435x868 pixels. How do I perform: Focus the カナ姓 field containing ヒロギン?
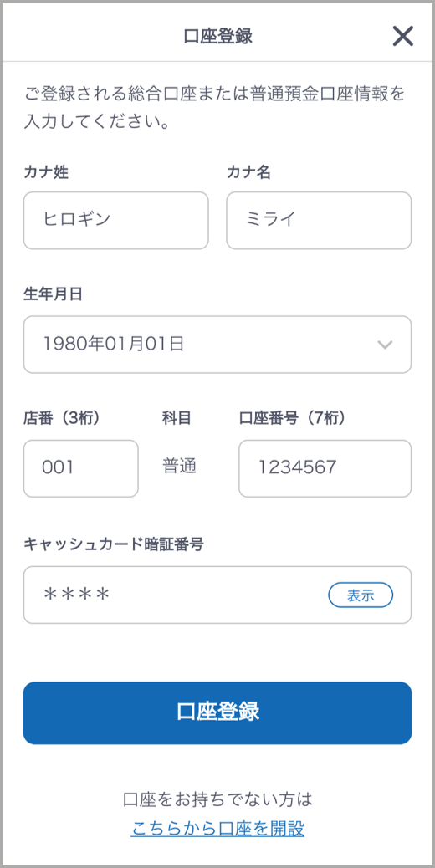click(x=115, y=220)
